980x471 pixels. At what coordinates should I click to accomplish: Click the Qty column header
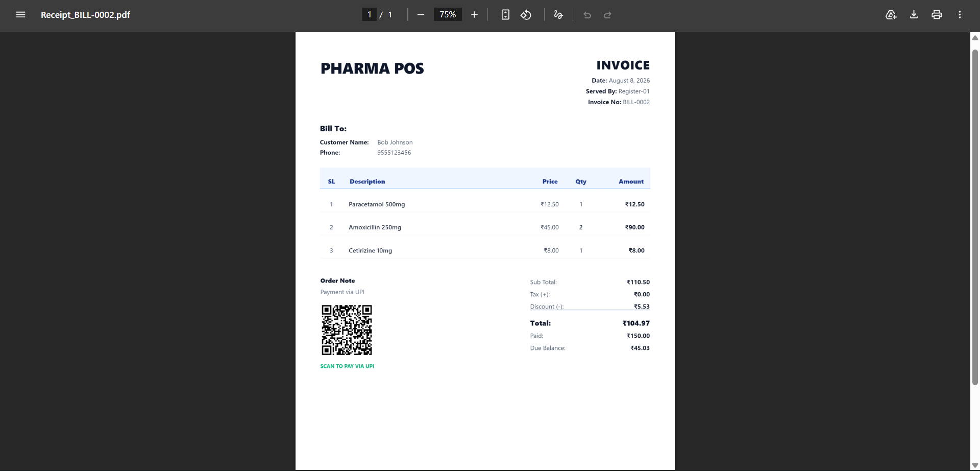click(x=581, y=182)
